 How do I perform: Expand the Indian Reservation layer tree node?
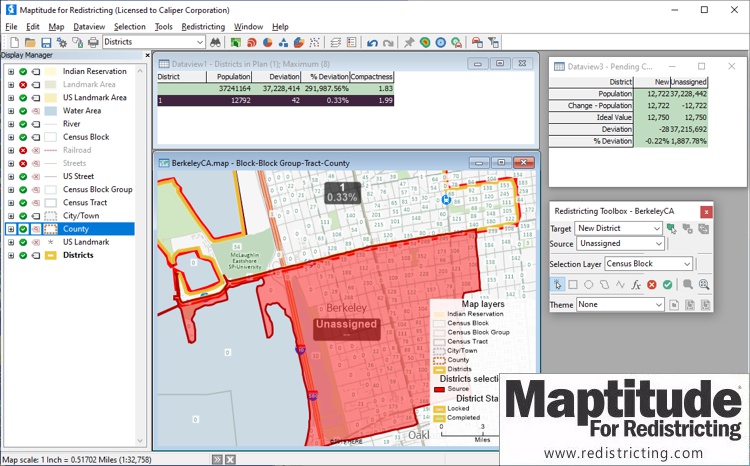click(x=10, y=72)
